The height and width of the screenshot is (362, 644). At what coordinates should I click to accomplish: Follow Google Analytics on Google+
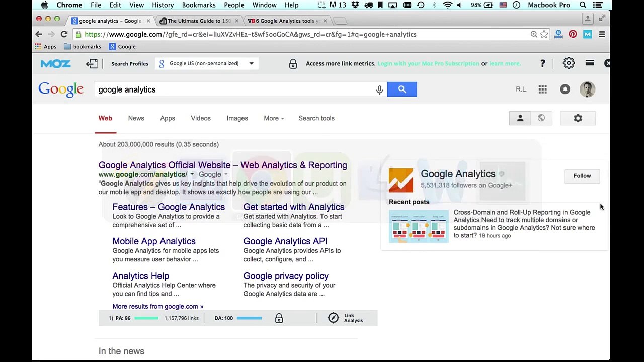(582, 176)
